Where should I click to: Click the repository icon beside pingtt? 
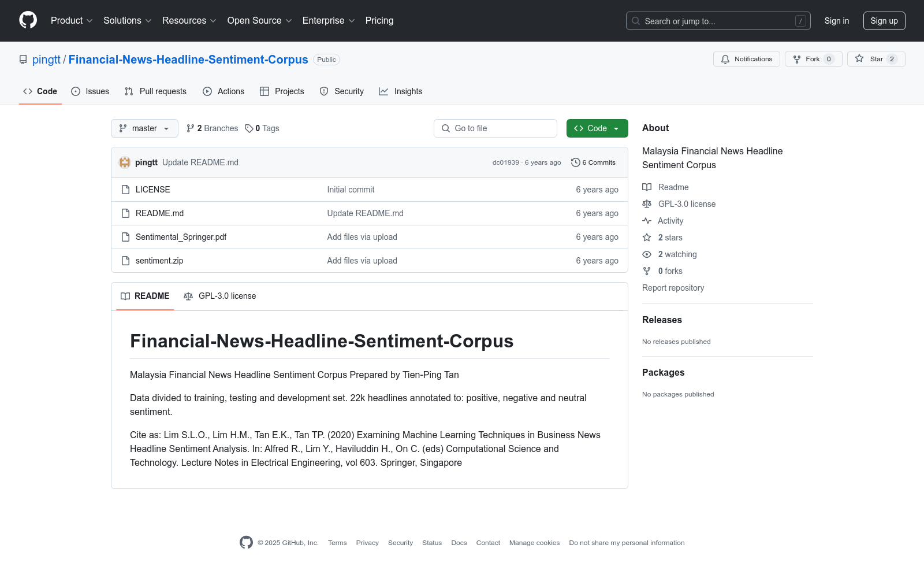(x=23, y=60)
